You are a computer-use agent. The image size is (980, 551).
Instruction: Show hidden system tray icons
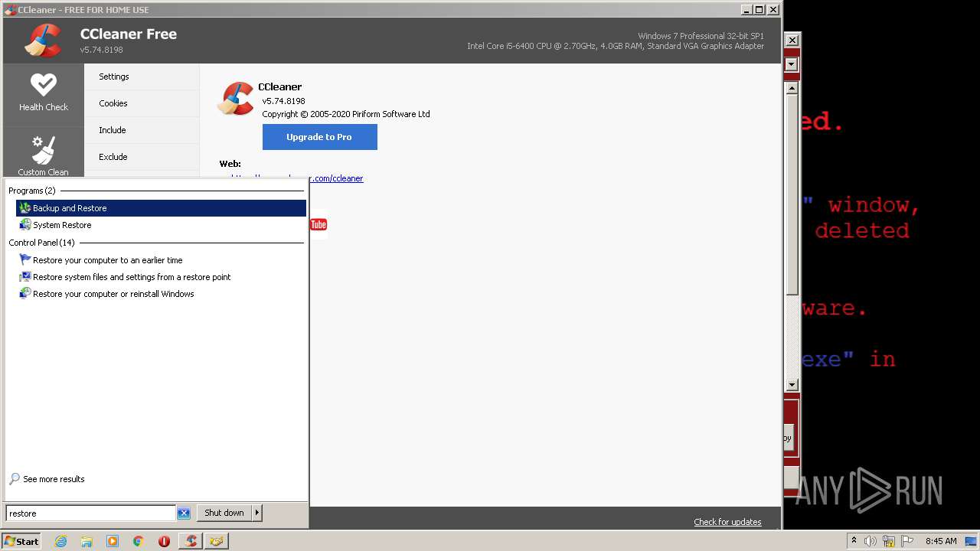[x=854, y=541]
